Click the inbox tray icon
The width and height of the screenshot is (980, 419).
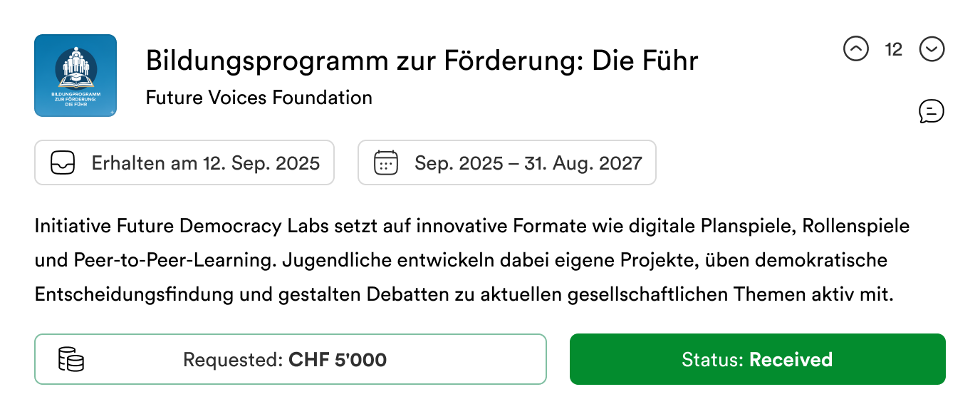pyautogui.click(x=63, y=163)
